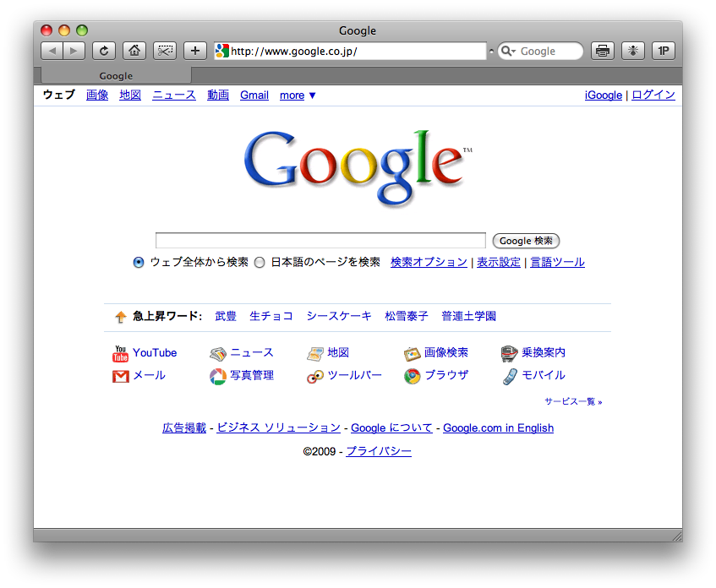Viewport: 716px width, 588px height.
Task: Select the 日本語のページを検索 radio button
Action: (x=260, y=263)
